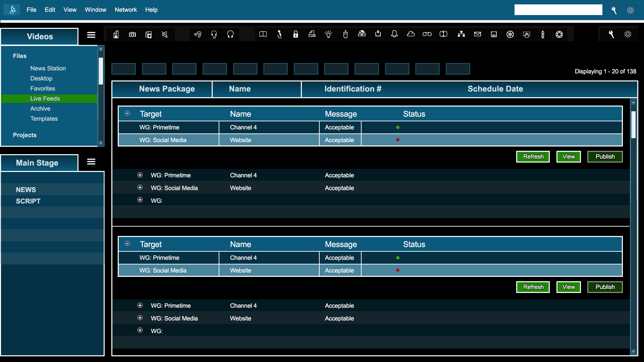Click the network hierarchy icon
The width and height of the screenshot is (644, 362).
461,34
